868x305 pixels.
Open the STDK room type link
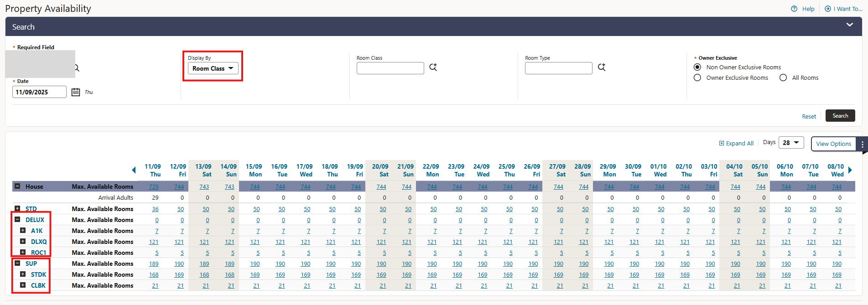pyautogui.click(x=38, y=274)
